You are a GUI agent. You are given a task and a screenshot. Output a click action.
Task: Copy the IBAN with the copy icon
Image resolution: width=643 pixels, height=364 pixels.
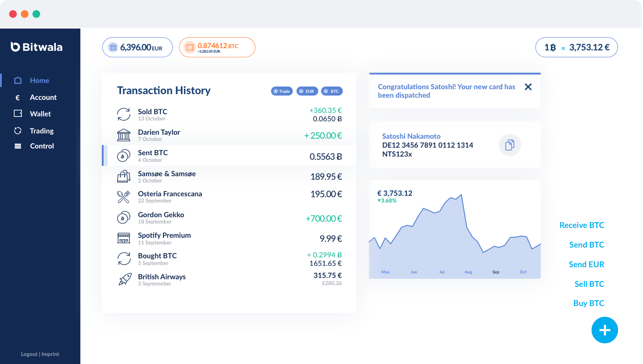click(509, 145)
